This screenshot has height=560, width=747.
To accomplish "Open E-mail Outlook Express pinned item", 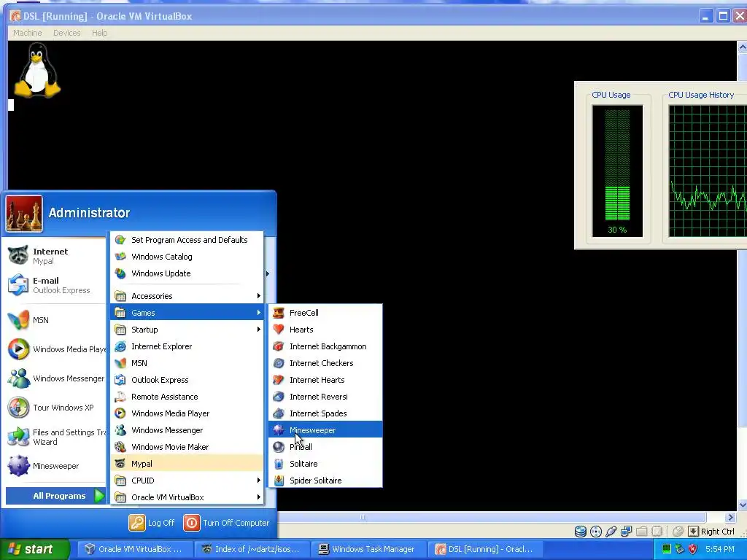I will (55, 285).
